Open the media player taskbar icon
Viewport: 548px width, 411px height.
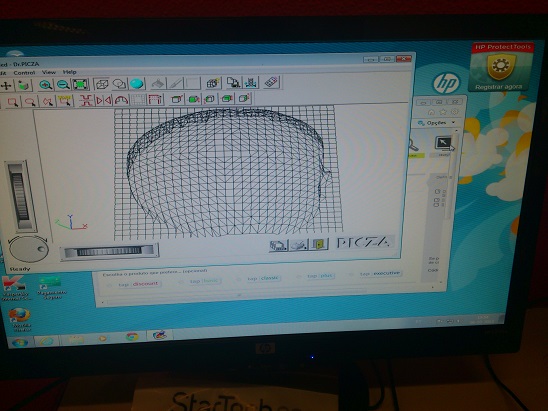(102, 338)
